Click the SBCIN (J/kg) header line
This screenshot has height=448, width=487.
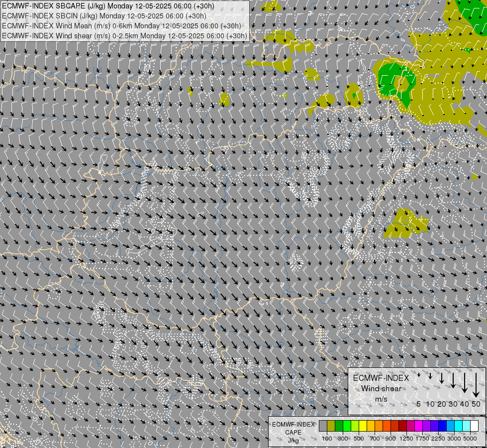(104, 16)
